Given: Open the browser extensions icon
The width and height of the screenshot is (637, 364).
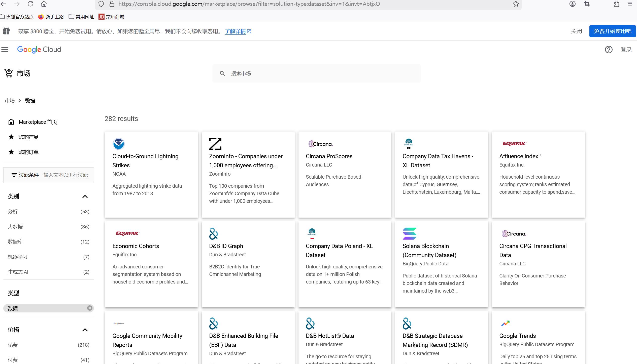Looking at the screenshot, I should [616, 4].
